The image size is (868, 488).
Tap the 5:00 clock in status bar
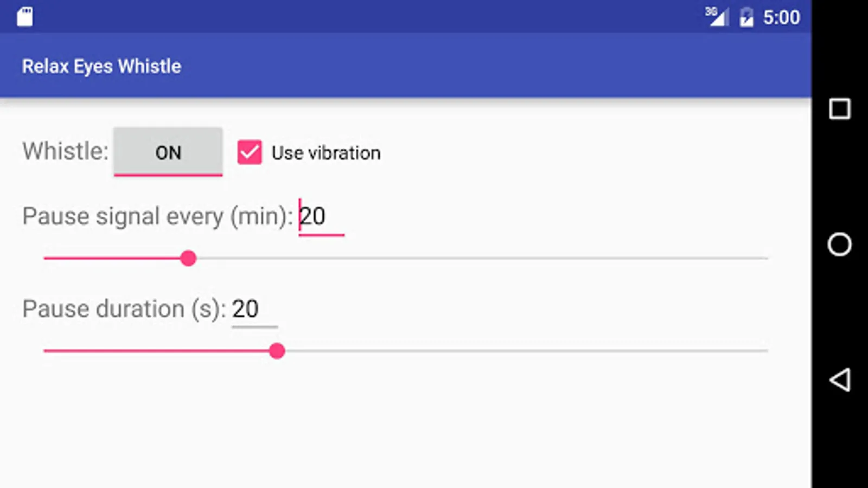tap(781, 17)
